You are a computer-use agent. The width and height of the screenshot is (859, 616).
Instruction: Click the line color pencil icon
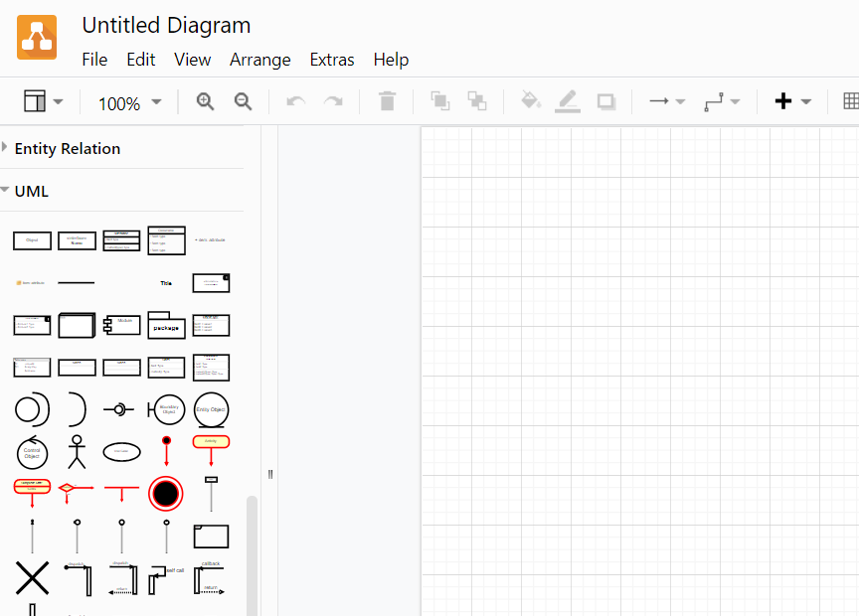click(568, 101)
